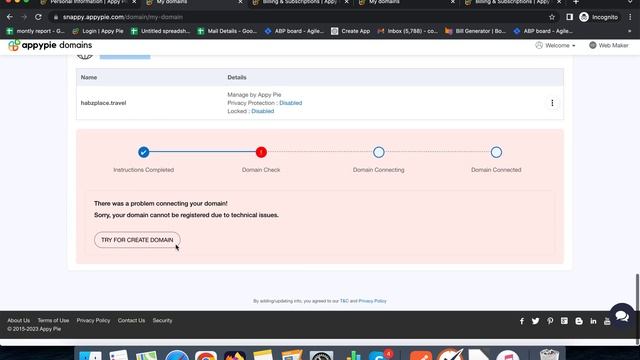Open the T&C link in agreement text
The image size is (640, 360).
pyautogui.click(x=344, y=301)
